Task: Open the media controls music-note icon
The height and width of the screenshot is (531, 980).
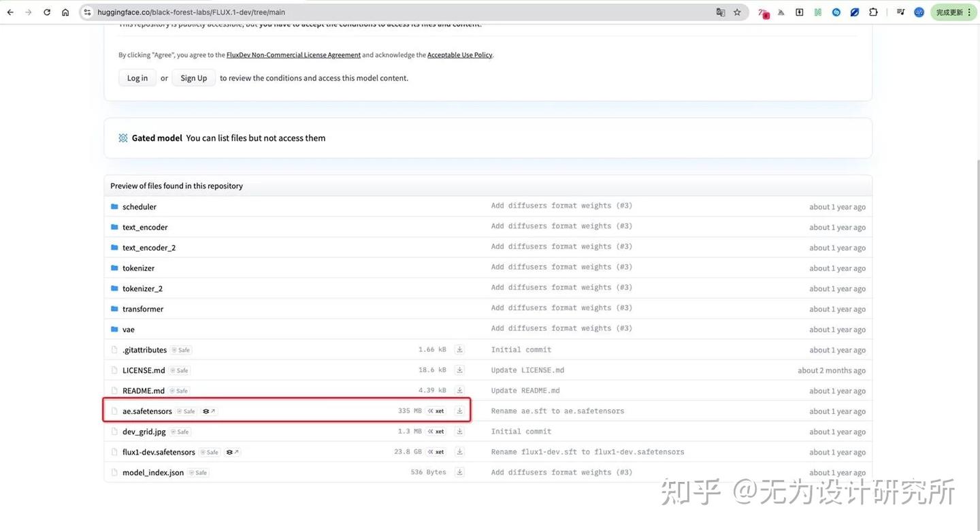Action: (x=900, y=12)
